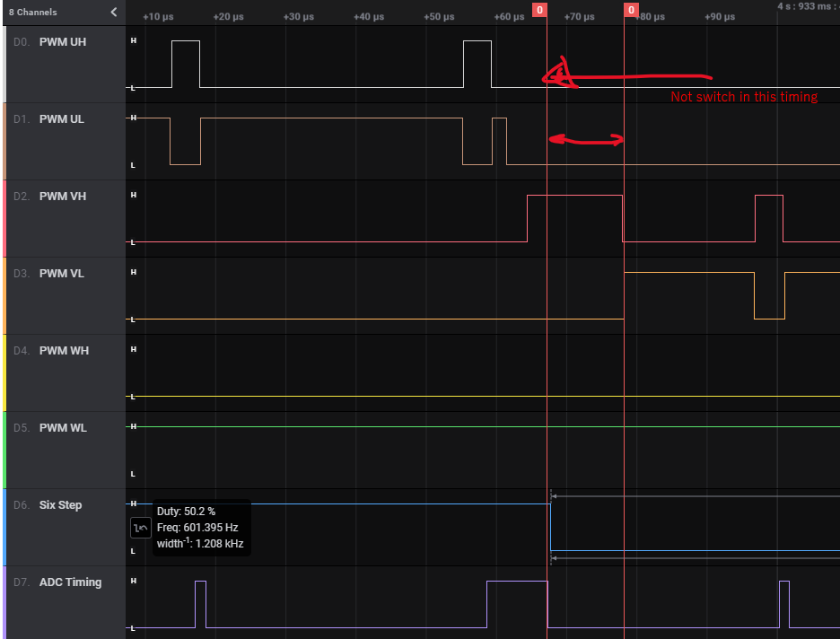
Task: Click the D6. channel index label
Action: coord(22,504)
